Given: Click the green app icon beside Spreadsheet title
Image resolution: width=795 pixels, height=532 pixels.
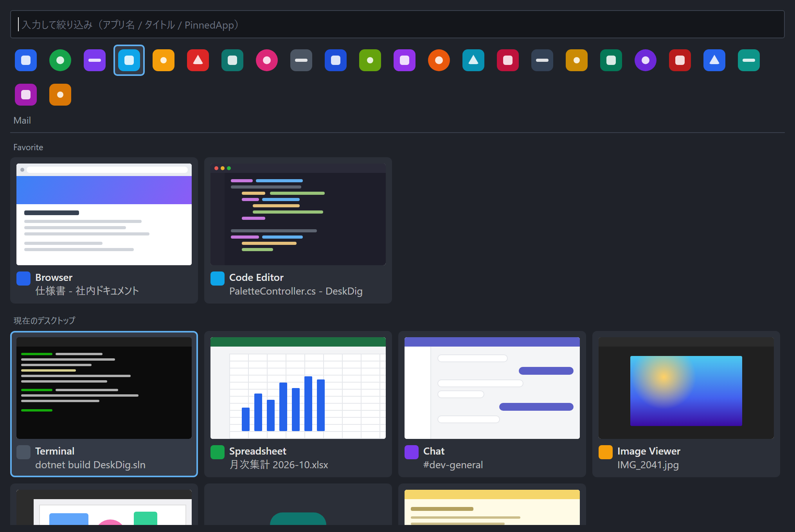Looking at the screenshot, I should (218, 452).
